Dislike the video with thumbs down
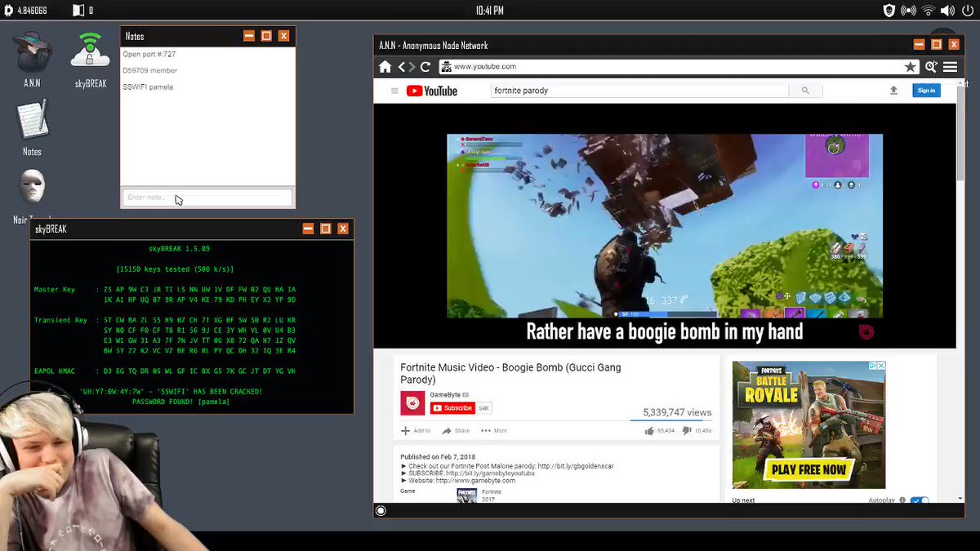 (687, 430)
